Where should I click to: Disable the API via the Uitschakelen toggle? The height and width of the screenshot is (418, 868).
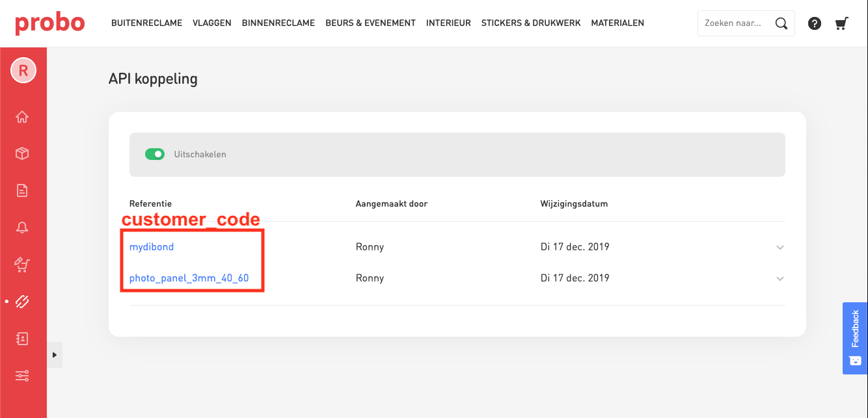pyautogui.click(x=155, y=154)
